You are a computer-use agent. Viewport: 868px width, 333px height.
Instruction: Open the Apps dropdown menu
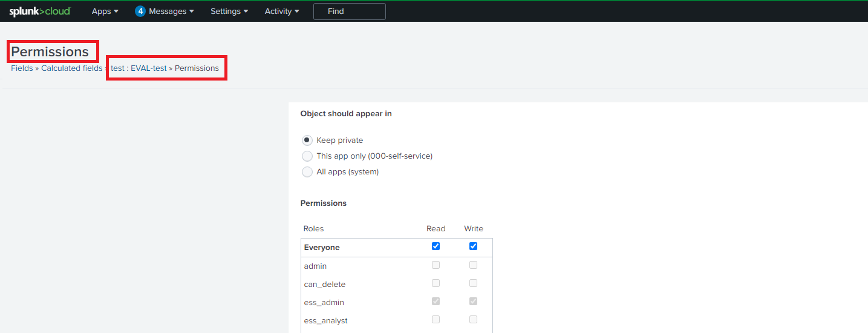[105, 11]
